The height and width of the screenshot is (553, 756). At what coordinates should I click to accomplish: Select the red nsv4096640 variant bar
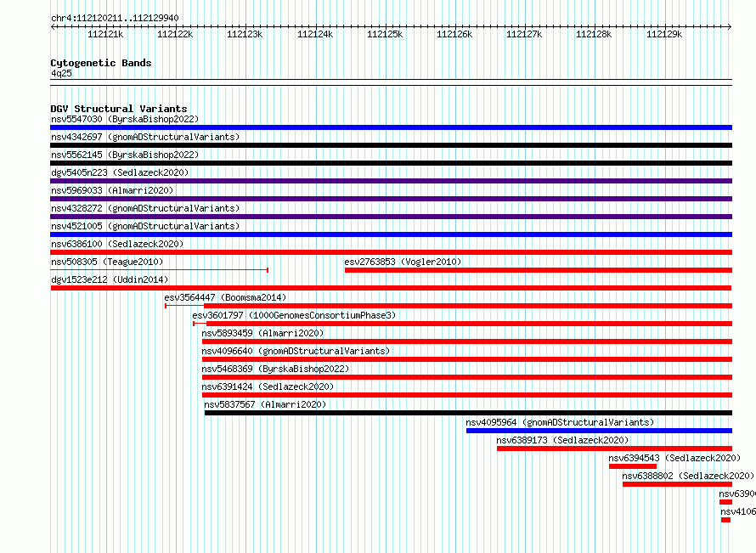click(x=467, y=359)
